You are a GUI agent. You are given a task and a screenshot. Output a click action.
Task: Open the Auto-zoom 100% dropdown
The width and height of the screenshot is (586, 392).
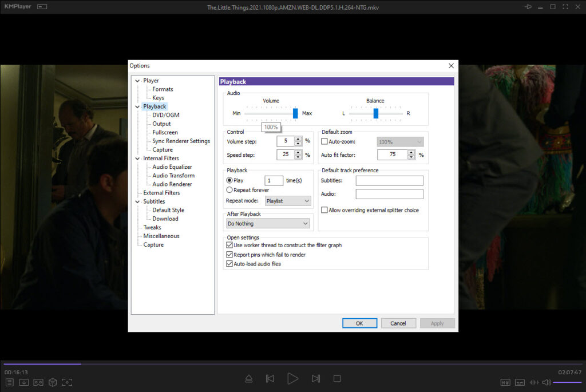click(x=400, y=142)
